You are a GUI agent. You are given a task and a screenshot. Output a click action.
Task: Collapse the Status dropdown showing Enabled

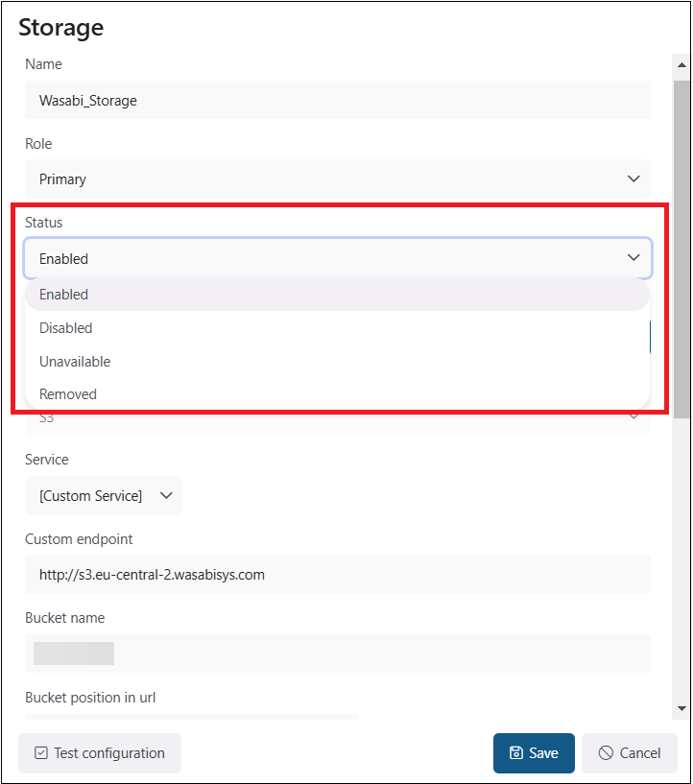pos(337,258)
